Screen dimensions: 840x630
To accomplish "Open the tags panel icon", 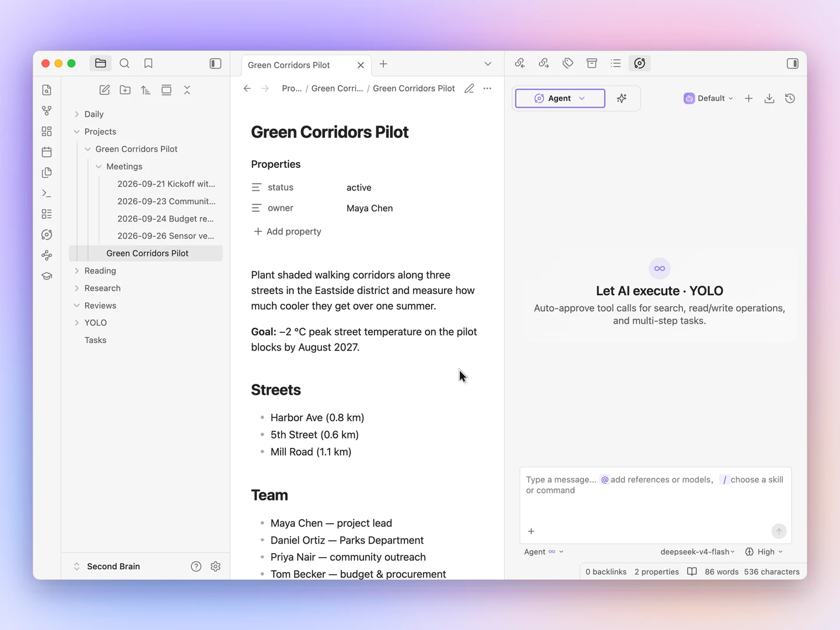I will pos(568,63).
